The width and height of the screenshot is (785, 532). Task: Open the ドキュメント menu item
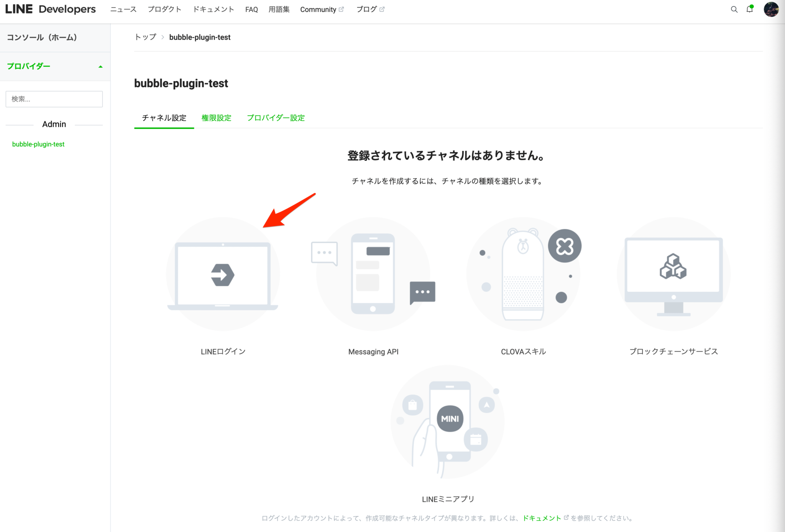213,9
